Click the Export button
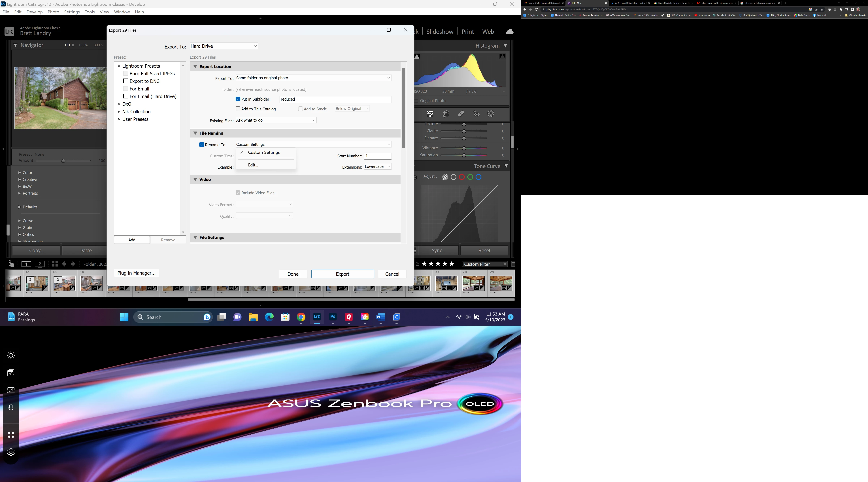 [342, 274]
